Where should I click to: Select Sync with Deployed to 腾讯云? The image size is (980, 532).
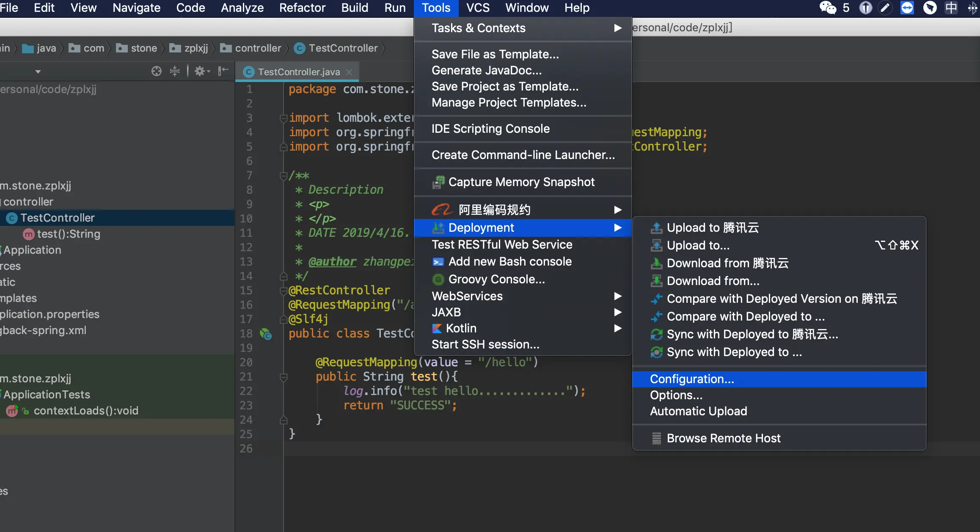pos(752,334)
